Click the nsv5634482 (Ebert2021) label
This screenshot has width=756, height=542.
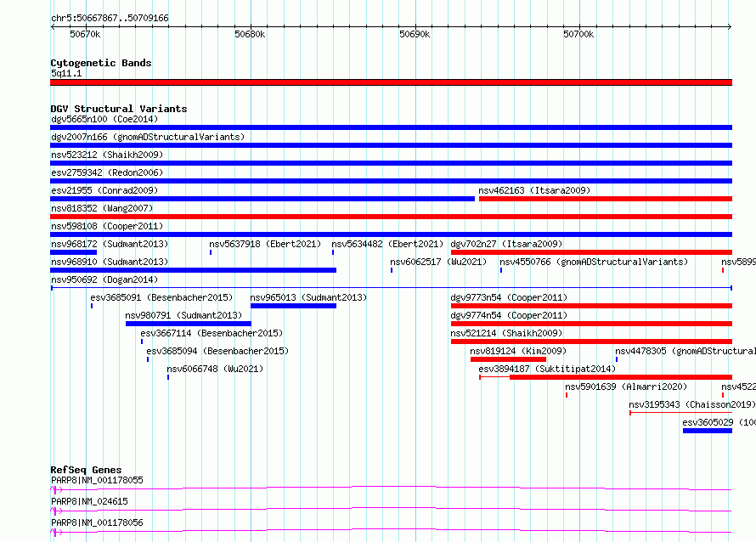(x=387, y=244)
